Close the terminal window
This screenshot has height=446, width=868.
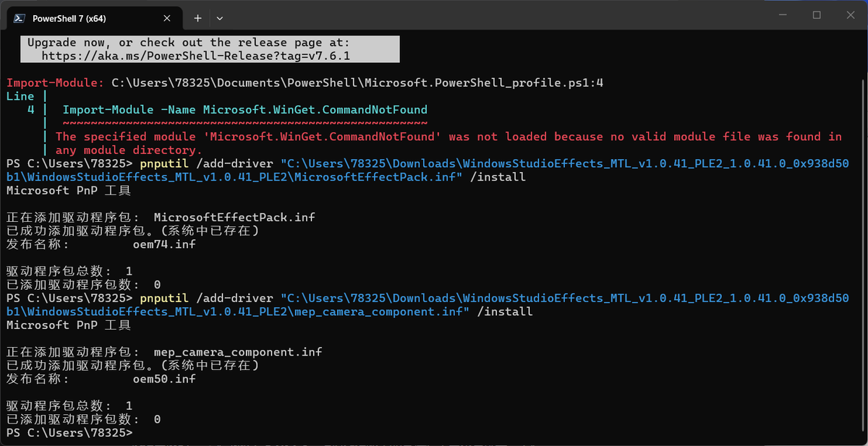851,14
